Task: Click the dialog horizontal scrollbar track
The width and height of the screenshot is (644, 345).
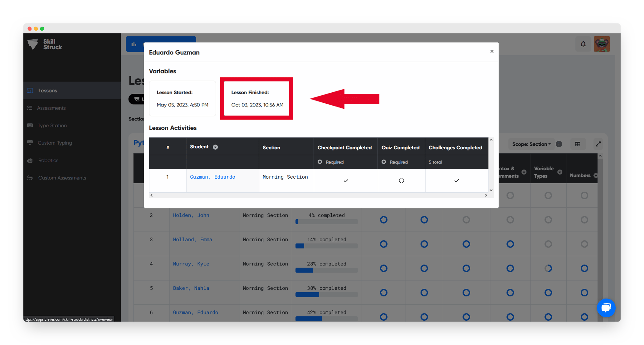Action: [x=318, y=195]
